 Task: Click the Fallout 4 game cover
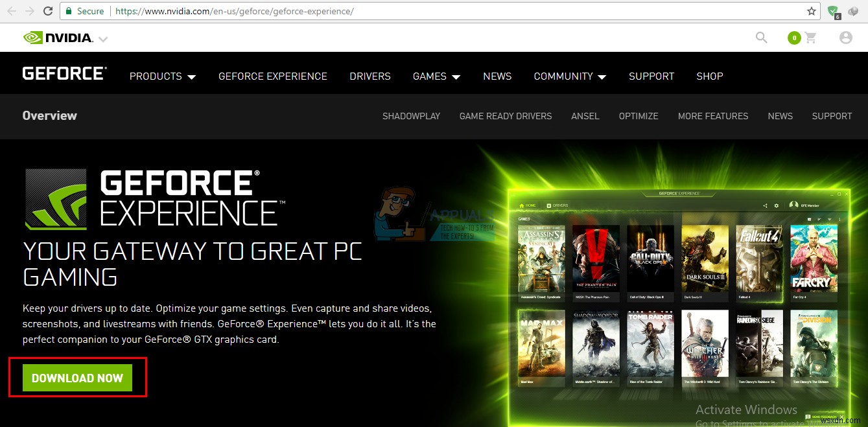point(760,259)
